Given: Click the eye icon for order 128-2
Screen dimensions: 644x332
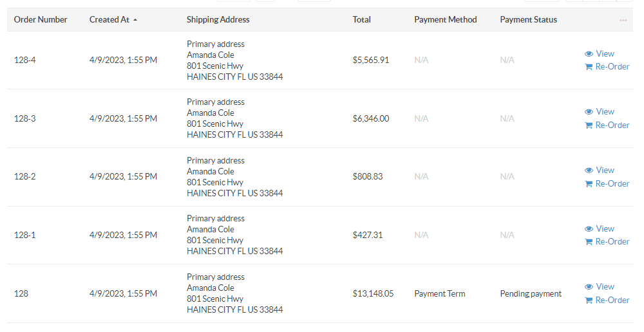Looking at the screenshot, I should click(589, 171).
